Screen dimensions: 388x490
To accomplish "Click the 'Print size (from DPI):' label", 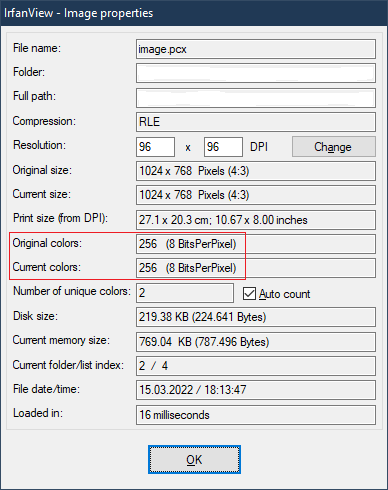I will coord(60,218).
